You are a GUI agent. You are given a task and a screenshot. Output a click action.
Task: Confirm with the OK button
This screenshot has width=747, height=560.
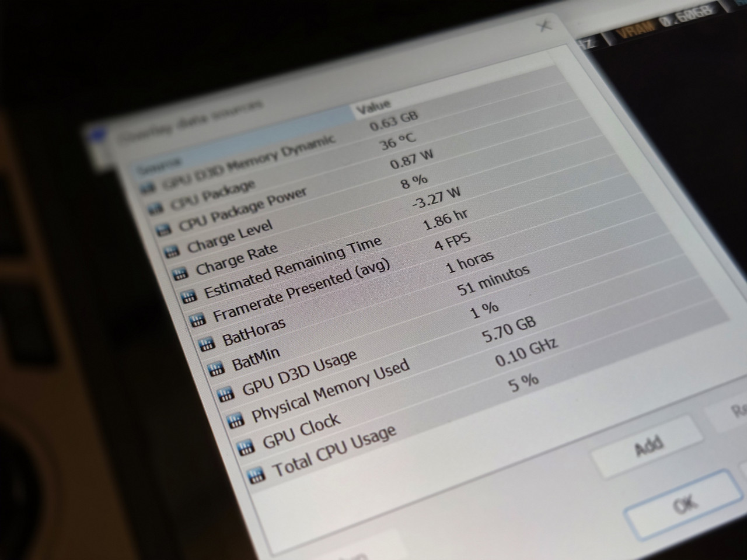coord(685,504)
